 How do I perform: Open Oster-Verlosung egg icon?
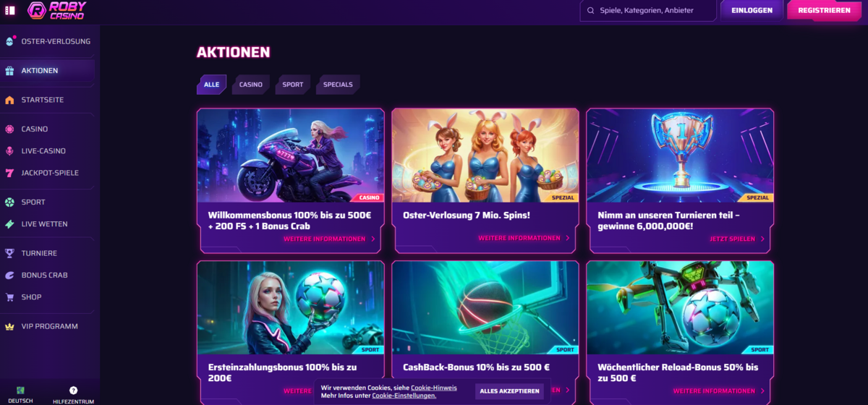[x=9, y=41]
